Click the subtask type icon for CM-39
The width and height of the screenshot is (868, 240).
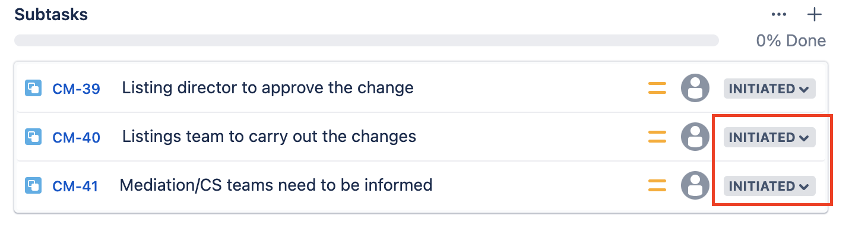coord(33,89)
